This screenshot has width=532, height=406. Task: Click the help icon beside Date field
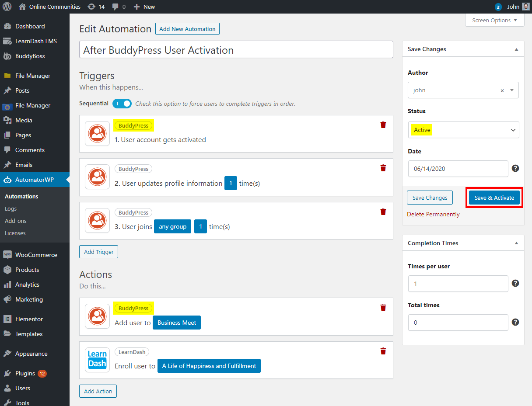point(515,168)
